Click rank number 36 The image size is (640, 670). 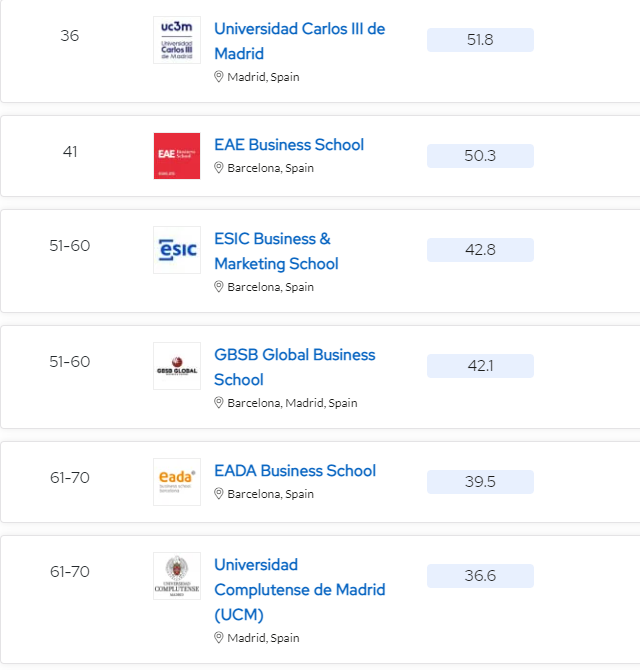[x=69, y=36]
